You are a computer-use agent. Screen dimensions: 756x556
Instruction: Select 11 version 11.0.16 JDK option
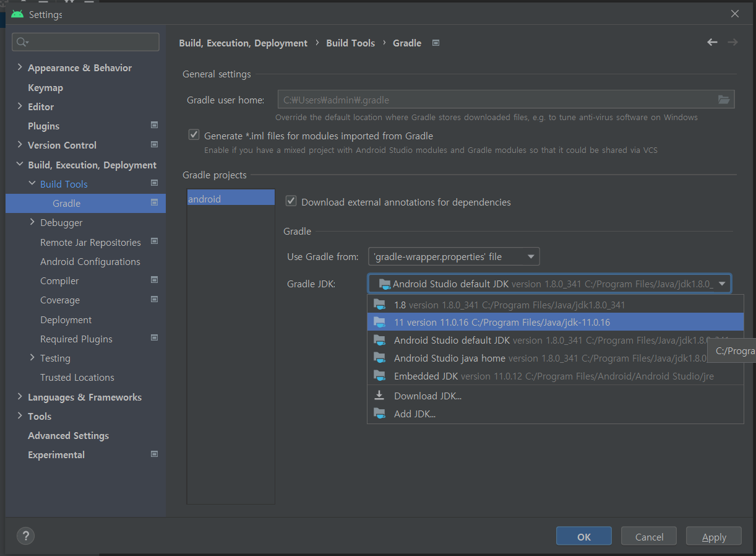555,322
